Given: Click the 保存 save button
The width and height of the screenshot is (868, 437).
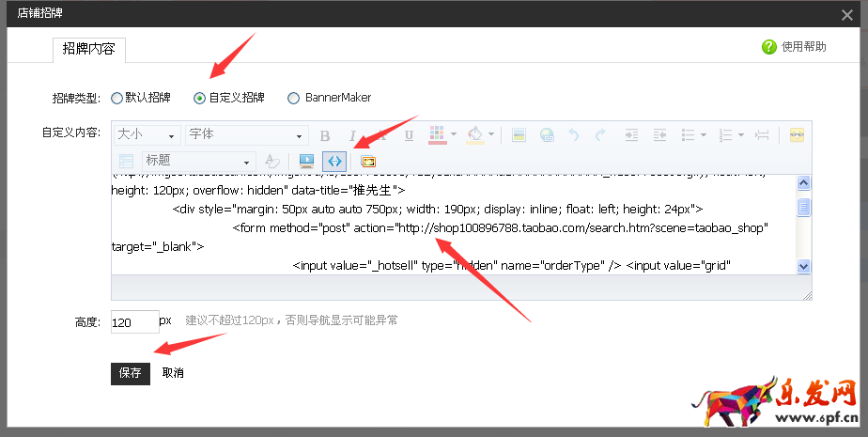Looking at the screenshot, I should click(130, 373).
